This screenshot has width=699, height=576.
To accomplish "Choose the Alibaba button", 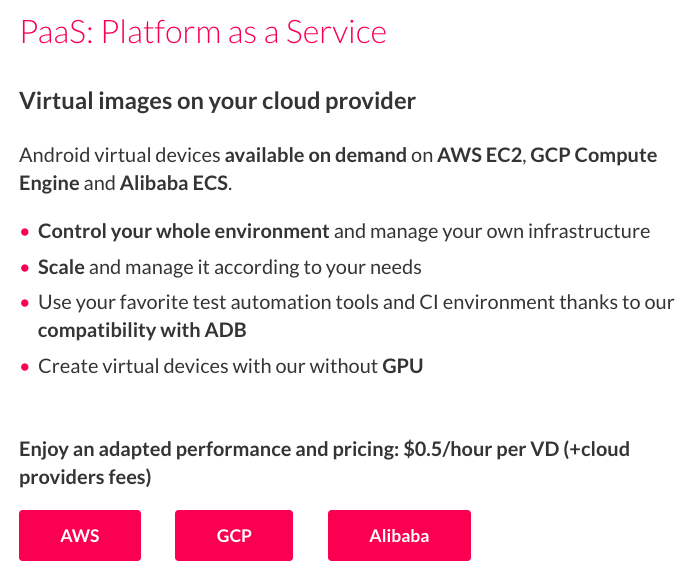I will coord(399,535).
